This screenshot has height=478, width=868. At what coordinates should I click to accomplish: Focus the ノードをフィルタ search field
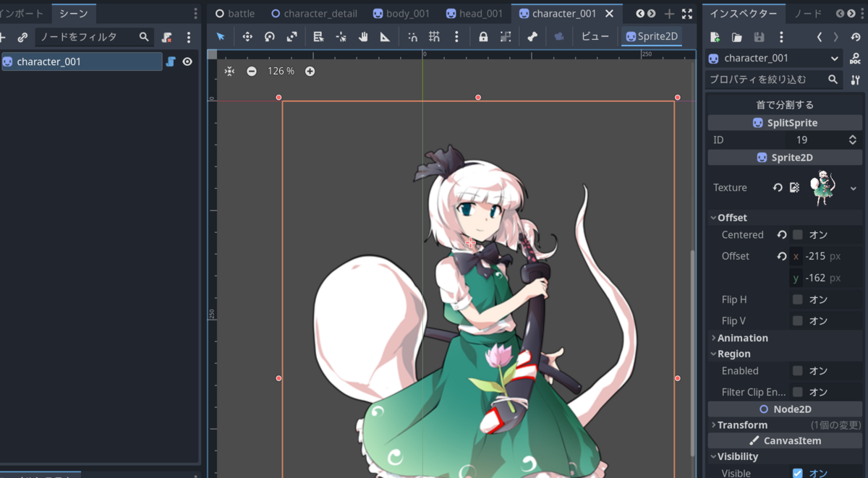click(94, 37)
